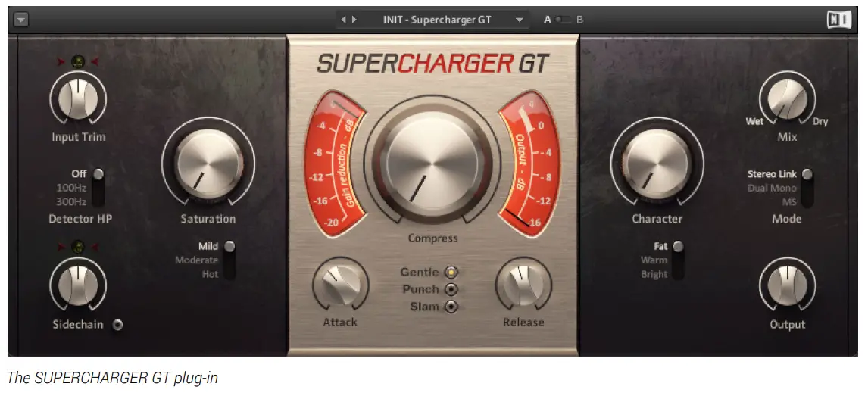Click the Input Trim level LED indicator
The width and height of the screenshot is (868, 402).
click(x=78, y=62)
